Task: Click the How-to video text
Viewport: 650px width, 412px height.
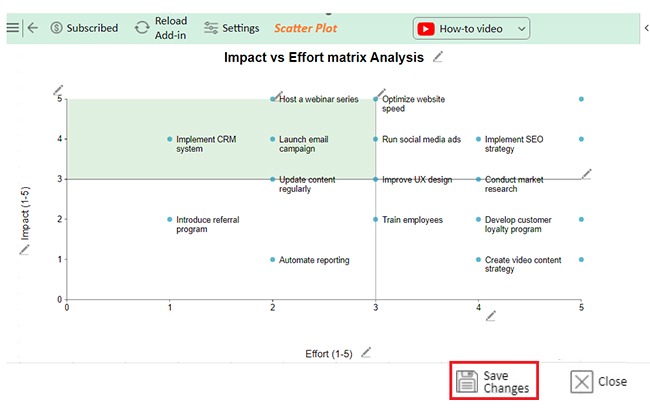Action: (471, 29)
